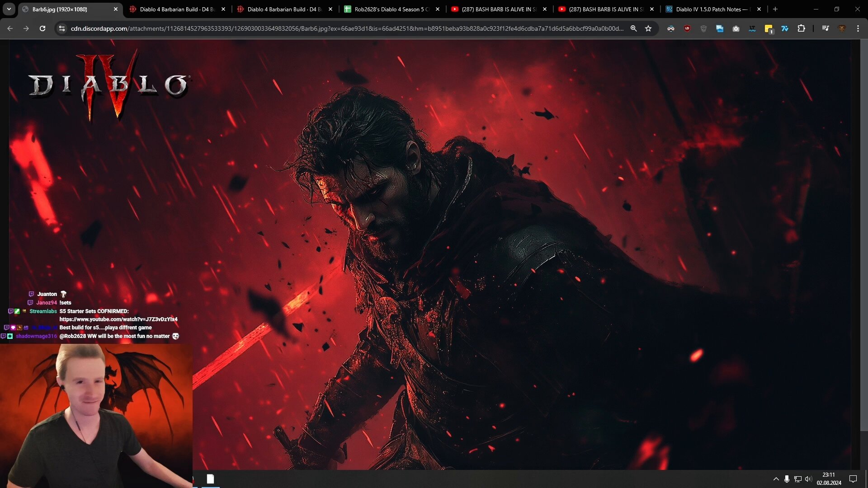This screenshot has width=868, height=488.
Task: Open a new browser tab
Action: click(775, 9)
